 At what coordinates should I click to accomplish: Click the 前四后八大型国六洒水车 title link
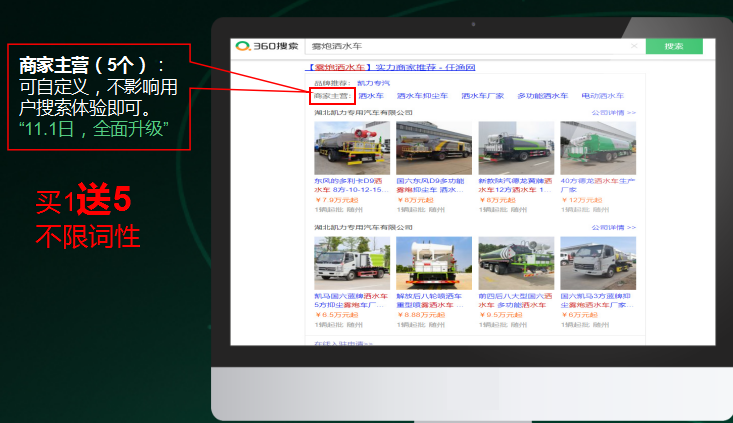[x=515, y=301]
